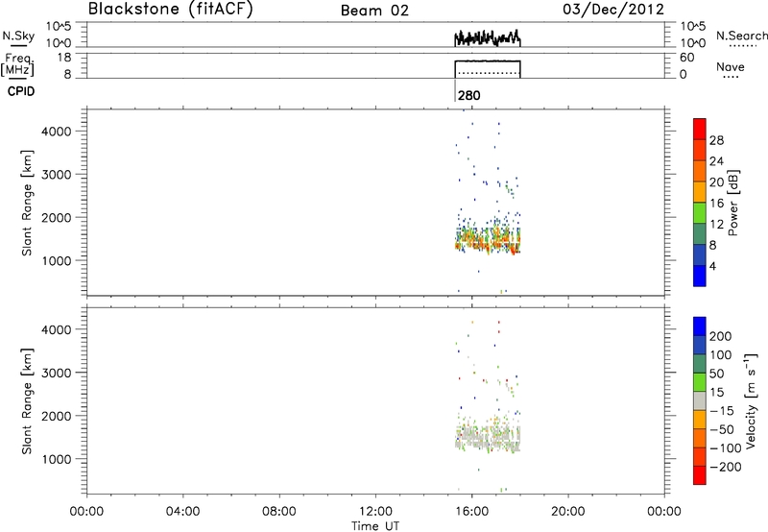Click the 'N.Sky' legend label
This screenshot has height=532, width=768.
pos(18,36)
